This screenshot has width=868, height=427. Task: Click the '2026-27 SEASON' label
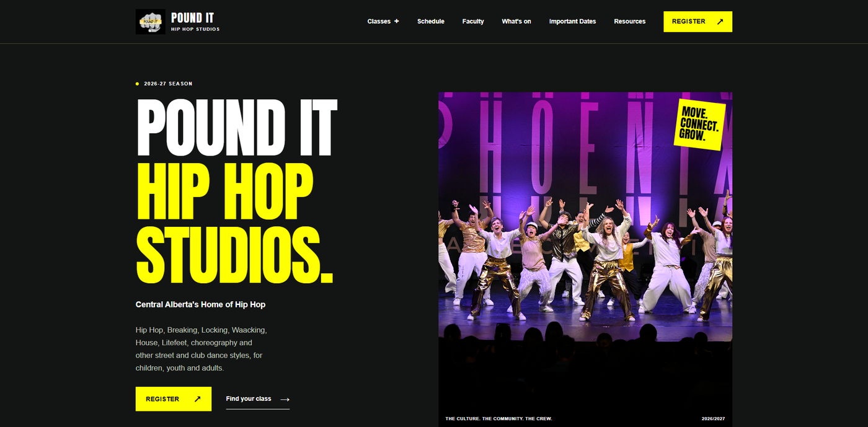click(x=168, y=84)
